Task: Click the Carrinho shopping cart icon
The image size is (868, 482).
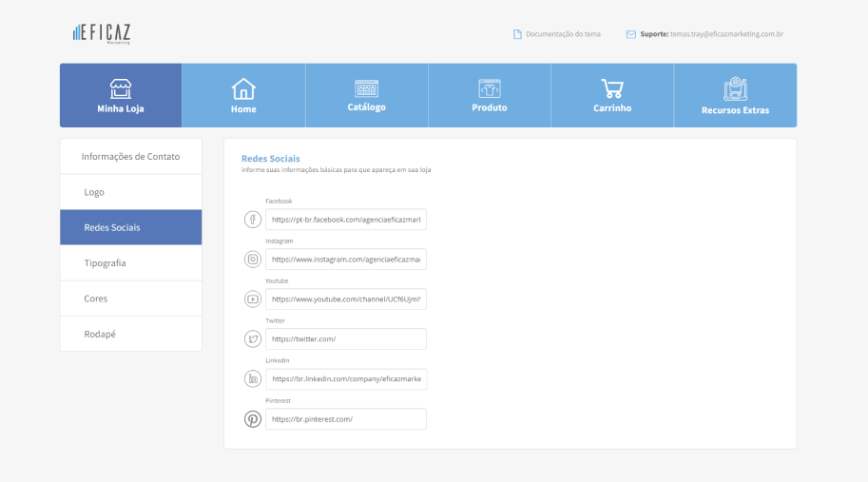Action: pyautogui.click(x=612, y=88)
